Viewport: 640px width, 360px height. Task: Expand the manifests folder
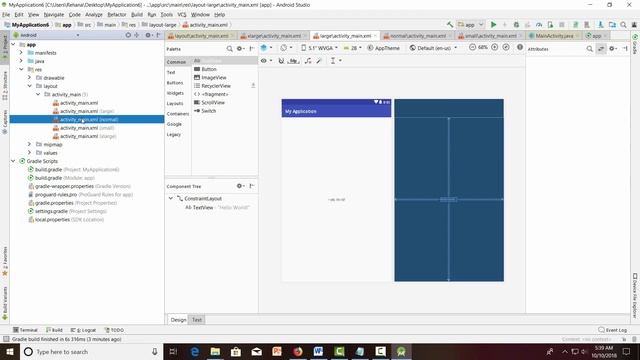click(x=21, y=53)
